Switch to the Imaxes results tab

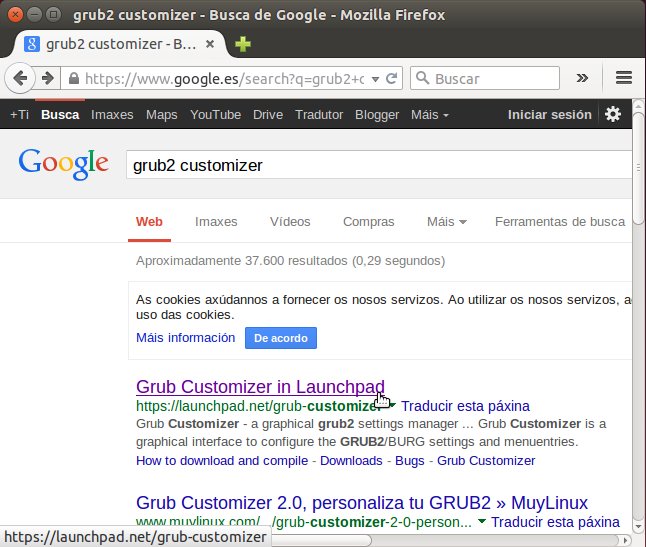tap(216, 222)
